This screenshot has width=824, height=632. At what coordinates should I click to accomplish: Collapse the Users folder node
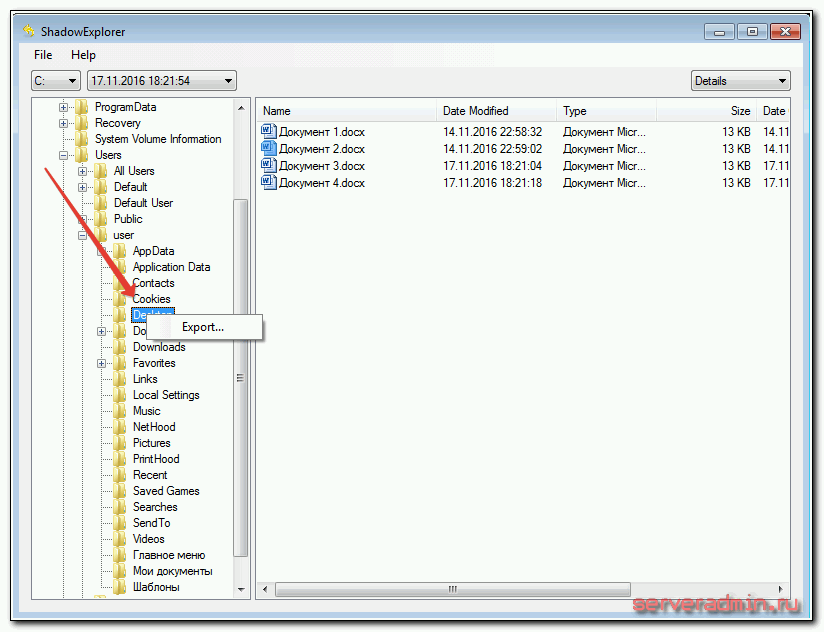(64, 155)
